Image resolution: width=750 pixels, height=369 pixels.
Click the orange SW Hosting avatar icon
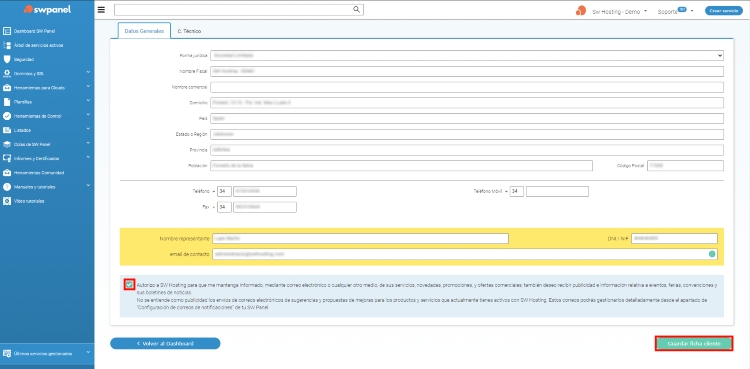tap(581, 11)
